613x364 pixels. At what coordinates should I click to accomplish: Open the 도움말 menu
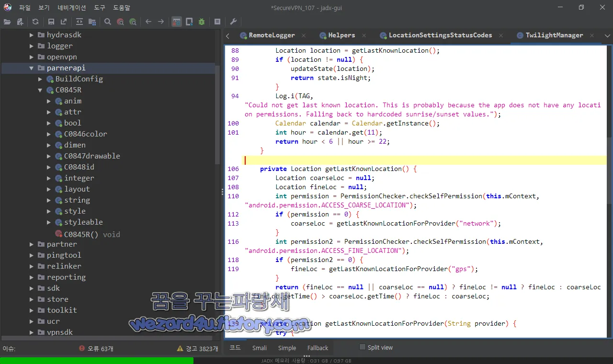point(122,8)
